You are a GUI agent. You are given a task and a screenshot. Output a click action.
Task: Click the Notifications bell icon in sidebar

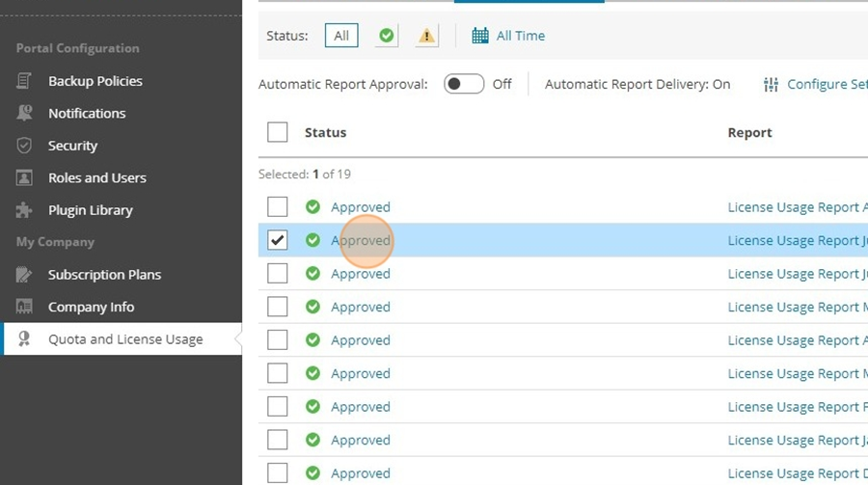pos(24,113)
